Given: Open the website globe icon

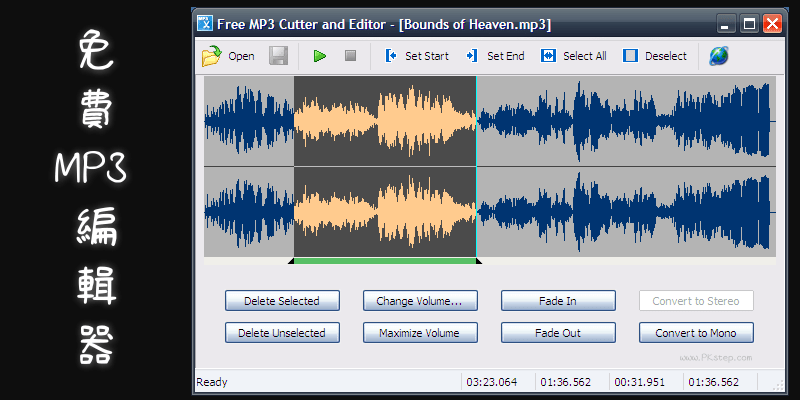Looking at the screenshot, I should click(x=718, y=56).
